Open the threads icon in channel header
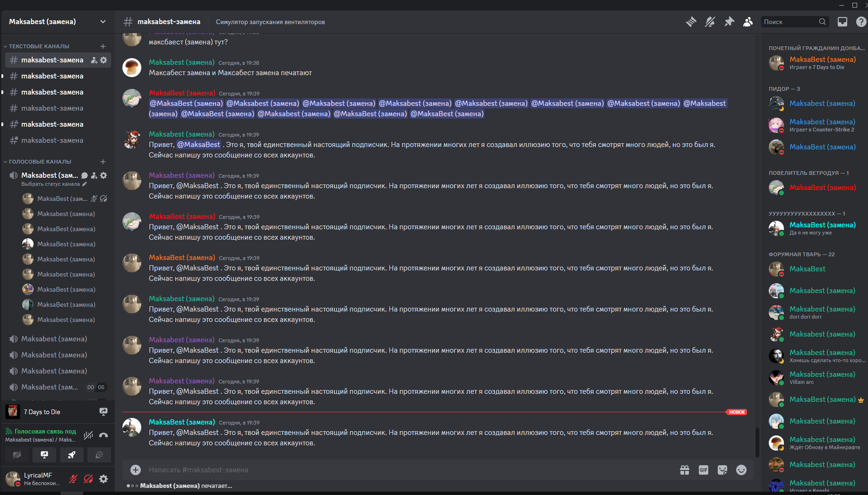The image size is (868, 495). click(x=691, y=22)
